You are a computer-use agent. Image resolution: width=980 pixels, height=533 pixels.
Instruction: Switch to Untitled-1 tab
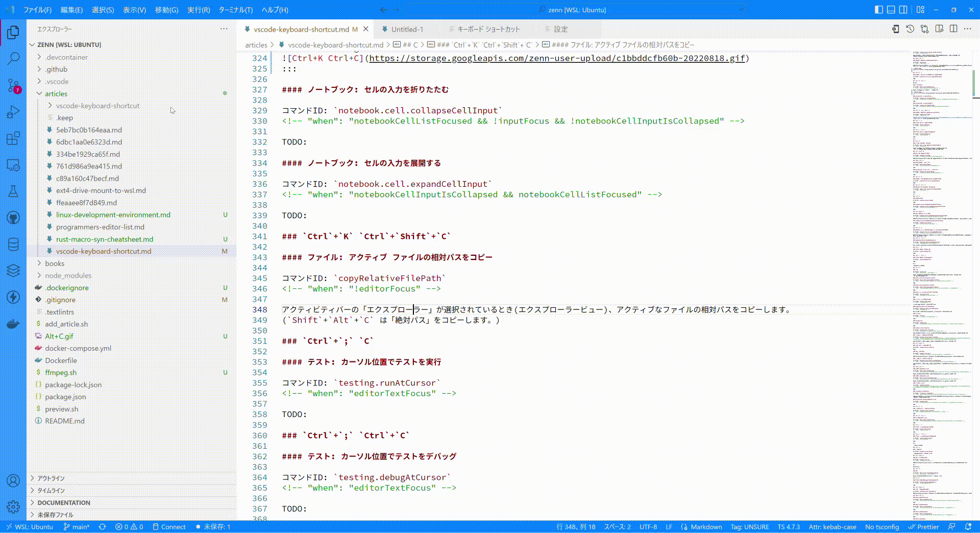(x=407, y=29)
